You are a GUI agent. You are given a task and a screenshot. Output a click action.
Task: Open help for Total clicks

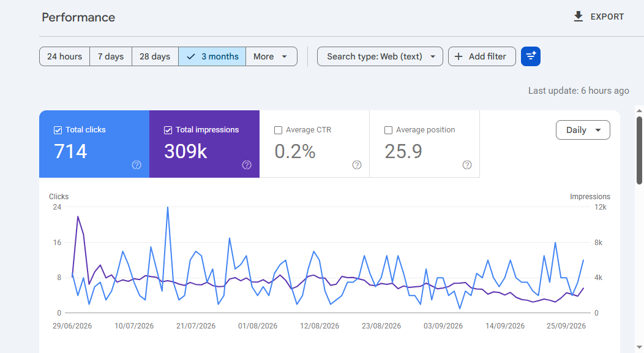pos(137,165)
